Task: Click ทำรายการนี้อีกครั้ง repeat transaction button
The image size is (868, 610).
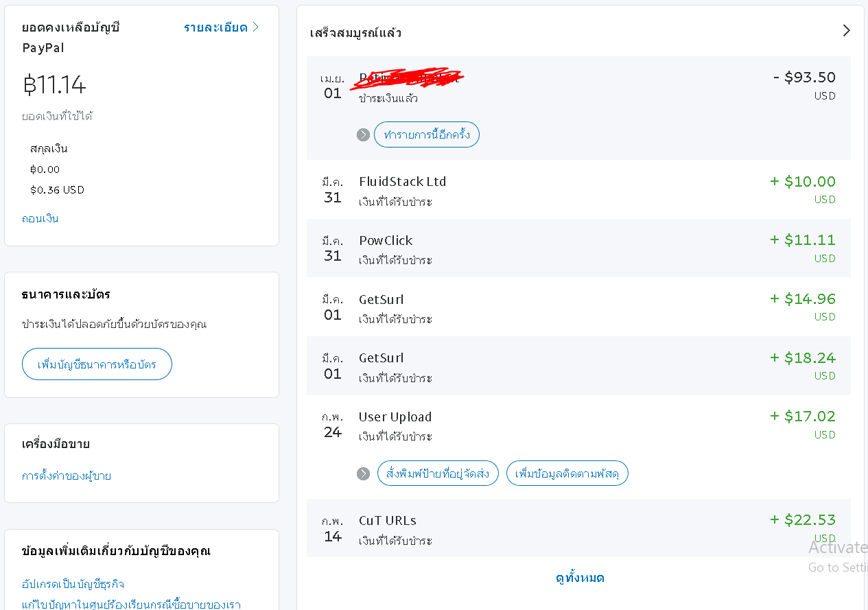Action: 427,134
